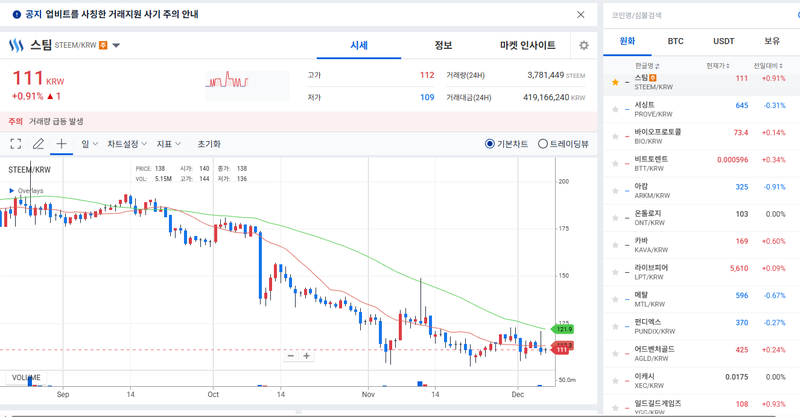Open the 일 timeframe dropdown
This screenshot has height=417, width=800.
(x=88, y=144)
